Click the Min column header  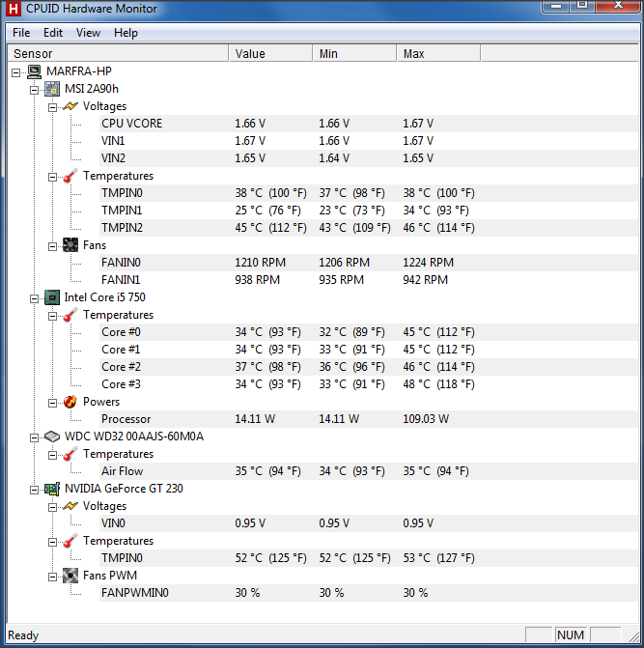[x=354, y=54]
